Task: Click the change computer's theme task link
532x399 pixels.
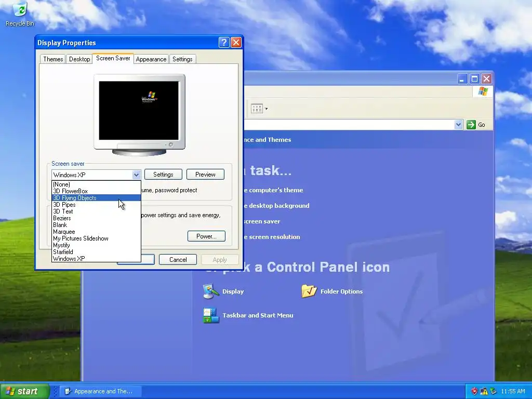Action: [273, 190]
